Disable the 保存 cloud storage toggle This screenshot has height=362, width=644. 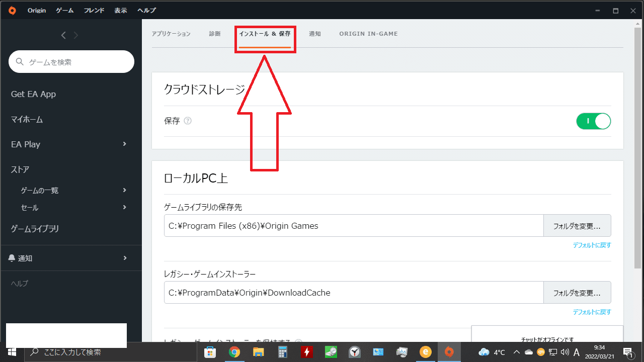(594, 121)
